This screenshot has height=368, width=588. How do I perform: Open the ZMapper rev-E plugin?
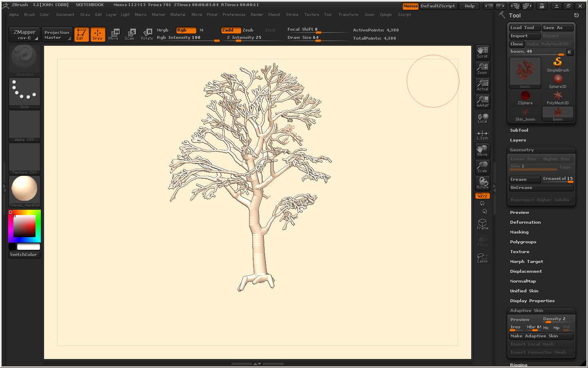click(x=24, y=35)
